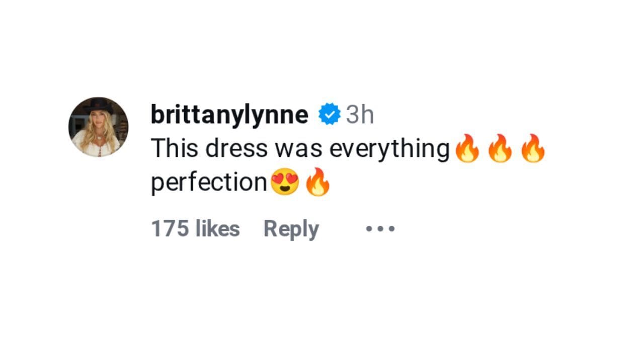Click the brittanylynne username
Viewport: 644px width, 362px height.
[229, 116]
